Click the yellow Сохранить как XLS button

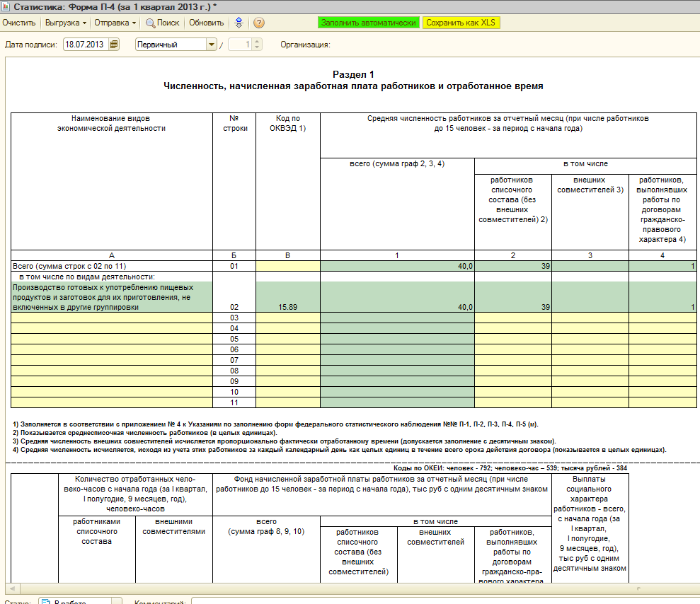point(461,23)
